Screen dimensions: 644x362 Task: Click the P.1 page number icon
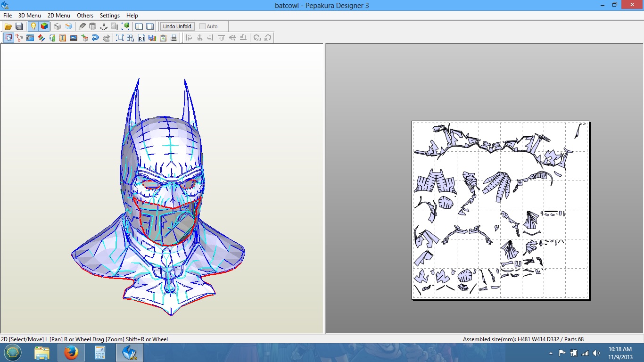point(141,38)
